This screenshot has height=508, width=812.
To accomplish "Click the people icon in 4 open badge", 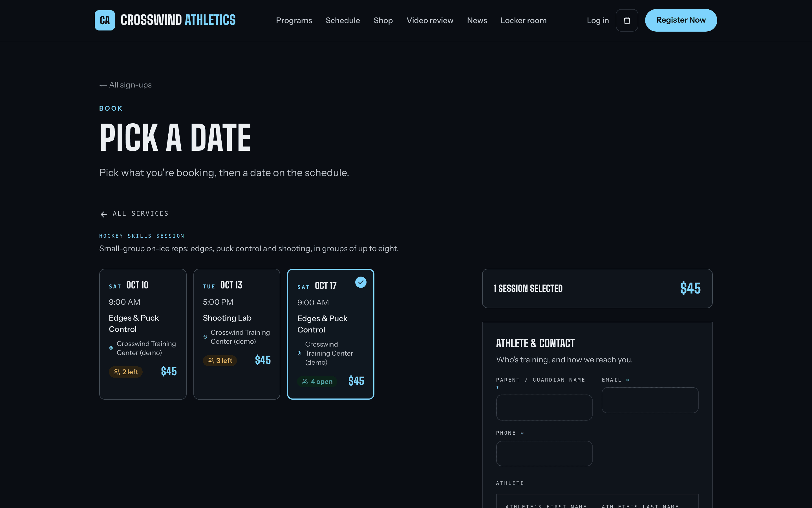I will (x=305, y=382).
